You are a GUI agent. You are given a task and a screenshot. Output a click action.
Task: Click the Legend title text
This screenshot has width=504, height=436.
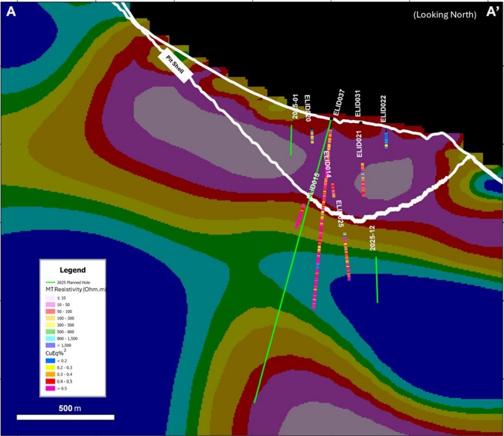pyautogui.click(x=72, y=270)
